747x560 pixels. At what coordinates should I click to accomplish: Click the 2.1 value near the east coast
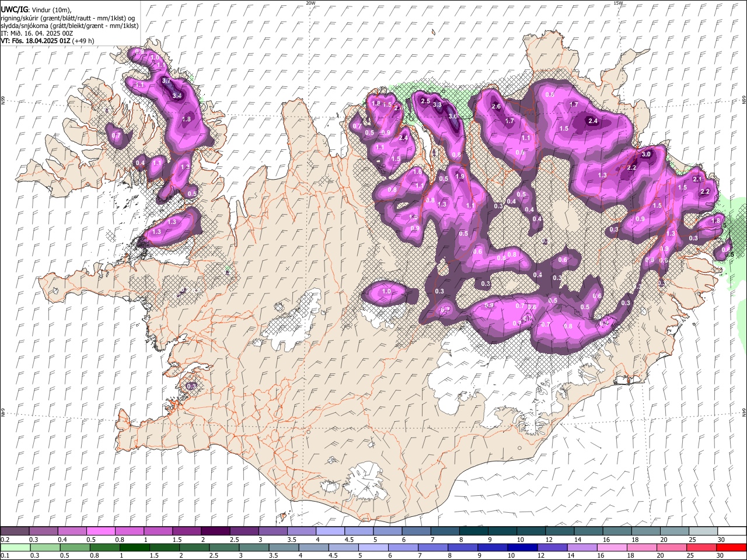click(697, 179)
